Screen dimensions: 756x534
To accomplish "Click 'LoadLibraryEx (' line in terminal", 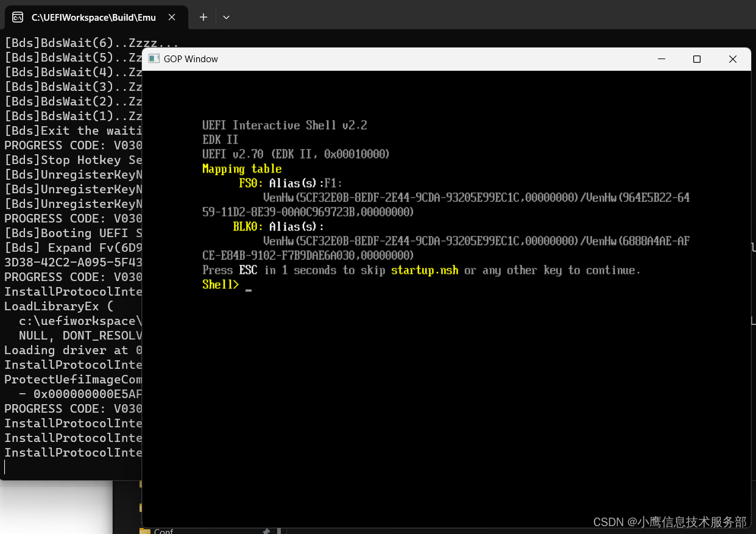I will [59, 306].
